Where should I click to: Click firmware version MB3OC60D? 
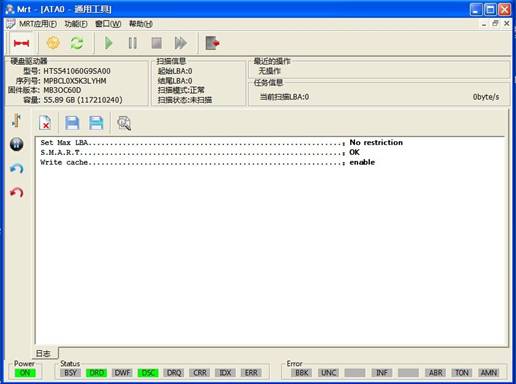(62, 90)
